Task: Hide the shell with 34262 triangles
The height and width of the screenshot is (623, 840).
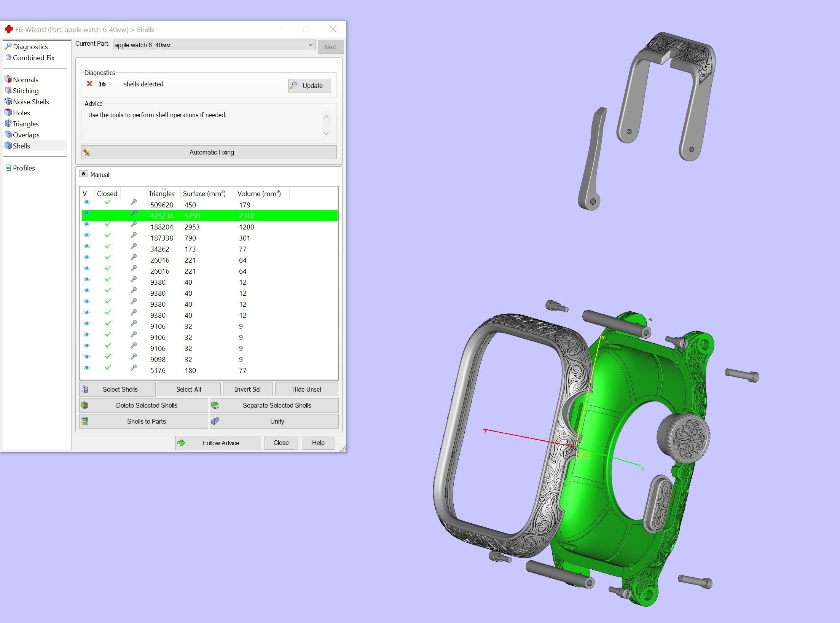Action: (87, 247)
